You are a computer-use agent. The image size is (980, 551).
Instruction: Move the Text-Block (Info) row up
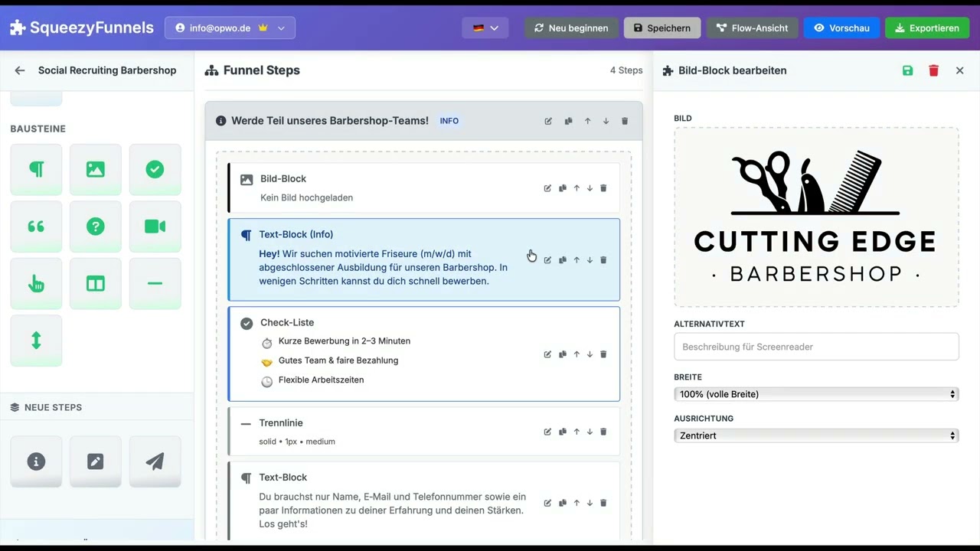[x=577, y=260]
